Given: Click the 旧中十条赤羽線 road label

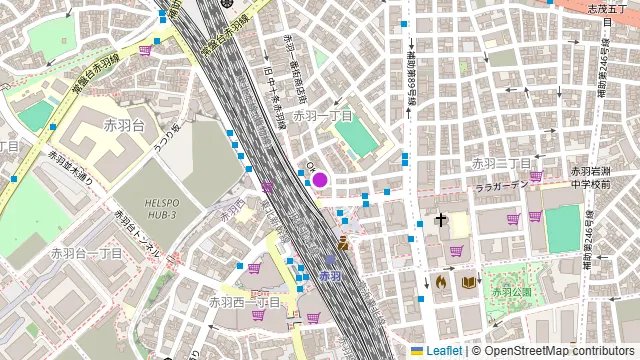Looking at the screenshot, I should 275,98.
